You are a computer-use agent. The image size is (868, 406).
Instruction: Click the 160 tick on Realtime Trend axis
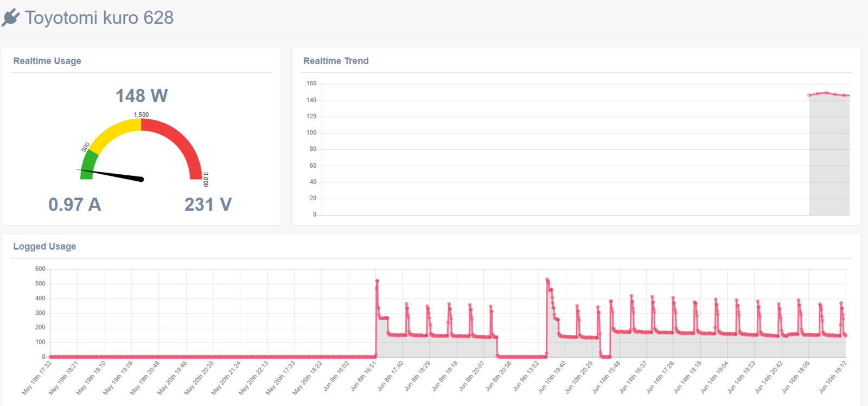pos(311,84)
